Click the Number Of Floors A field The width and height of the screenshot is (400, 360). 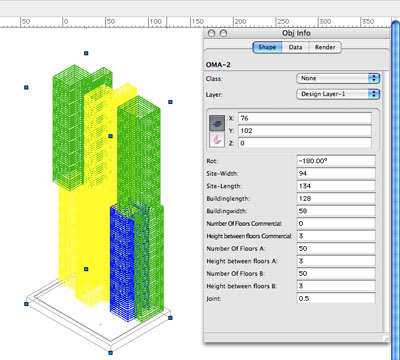point(336,249)
